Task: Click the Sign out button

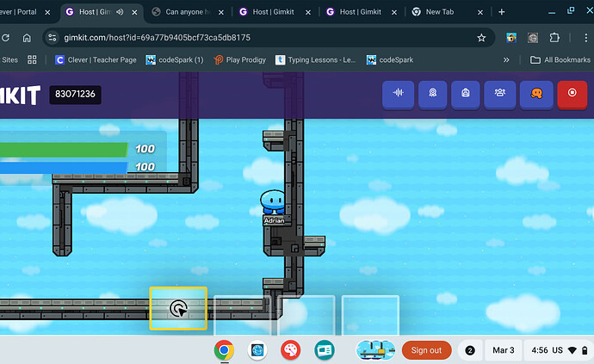Action: point(426,350)
